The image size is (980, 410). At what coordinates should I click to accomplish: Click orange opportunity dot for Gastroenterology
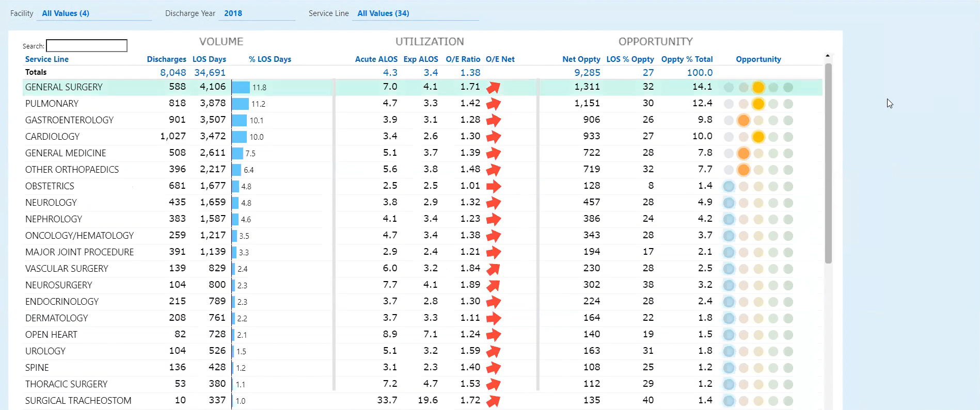(743, 120)
